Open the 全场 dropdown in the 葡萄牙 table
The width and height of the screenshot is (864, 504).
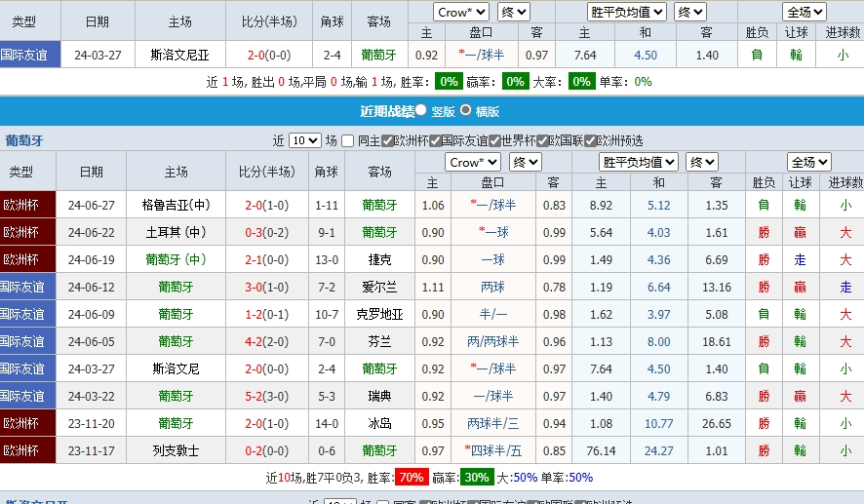coord(808,162)
